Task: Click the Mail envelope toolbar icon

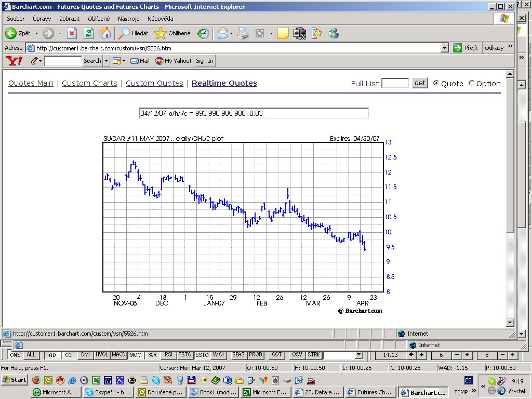Action: [223, 33]
